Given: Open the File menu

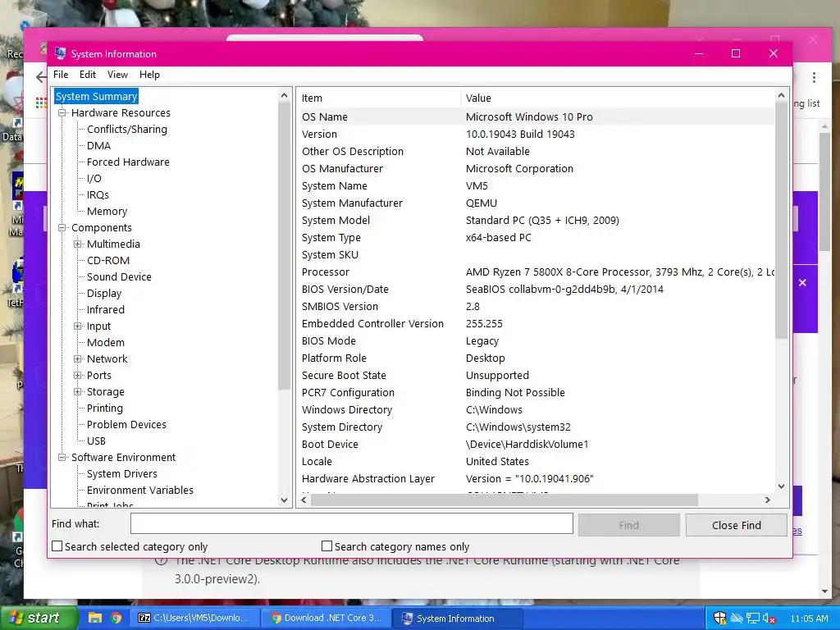Looking at the screenshot, I should click(61, 75).
